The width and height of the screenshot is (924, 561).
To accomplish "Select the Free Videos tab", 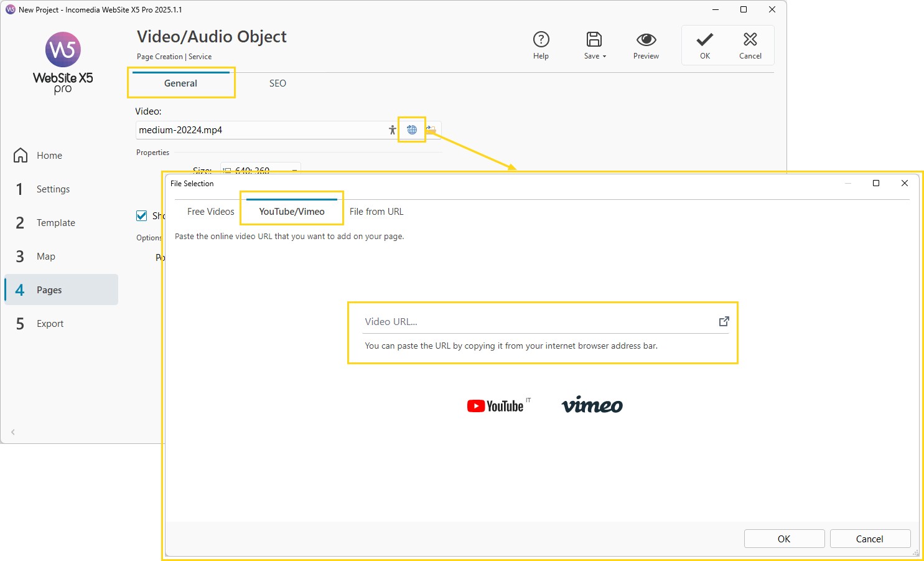I will 210,212.
